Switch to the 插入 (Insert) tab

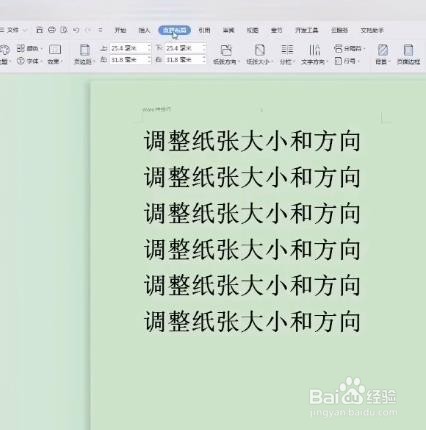(x=144, y=30)
